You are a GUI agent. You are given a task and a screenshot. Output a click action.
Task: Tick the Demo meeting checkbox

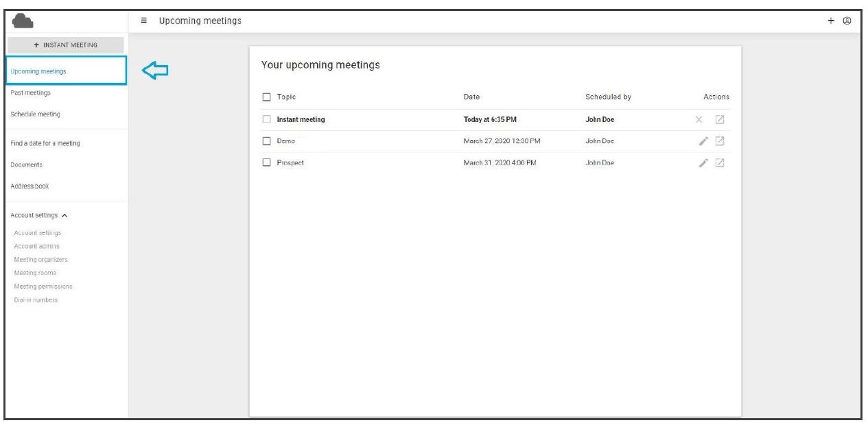[267, 141]
